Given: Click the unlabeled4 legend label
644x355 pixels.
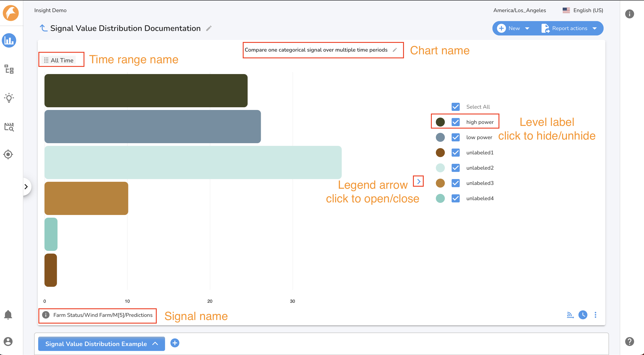Looking at the screenshot, I should coord(480,198).
